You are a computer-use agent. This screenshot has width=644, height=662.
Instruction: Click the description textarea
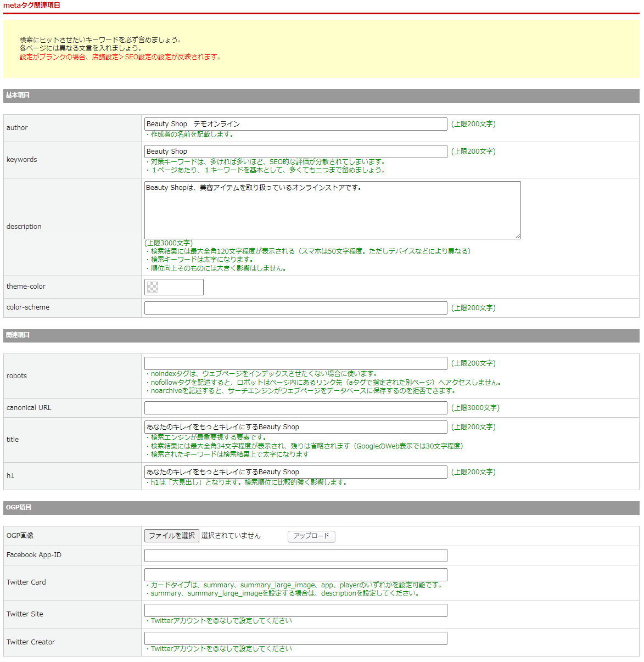tap(333, 210)
